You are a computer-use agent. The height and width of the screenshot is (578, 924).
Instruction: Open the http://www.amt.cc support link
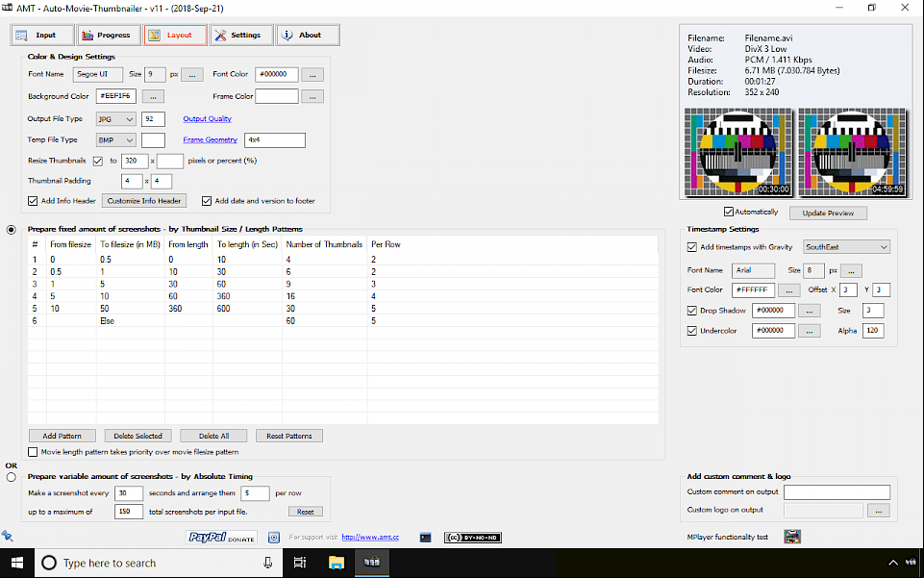click(x=371, y=538)
